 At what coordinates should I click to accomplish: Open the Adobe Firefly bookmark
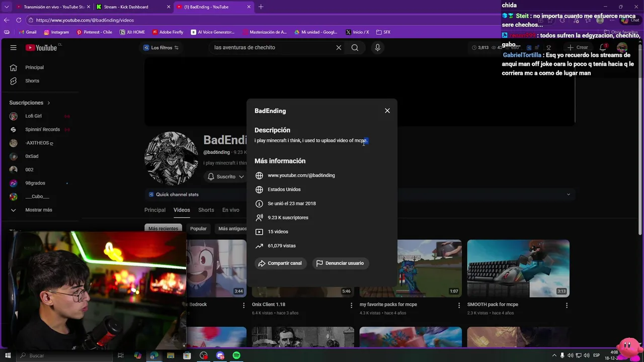click(168, 32)
